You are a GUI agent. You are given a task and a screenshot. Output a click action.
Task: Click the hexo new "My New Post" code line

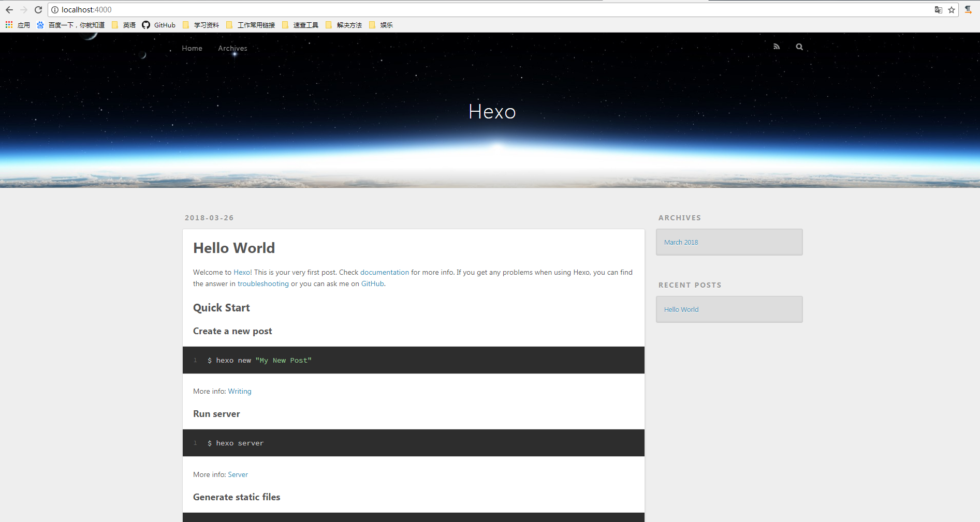(x=259, y=360)
